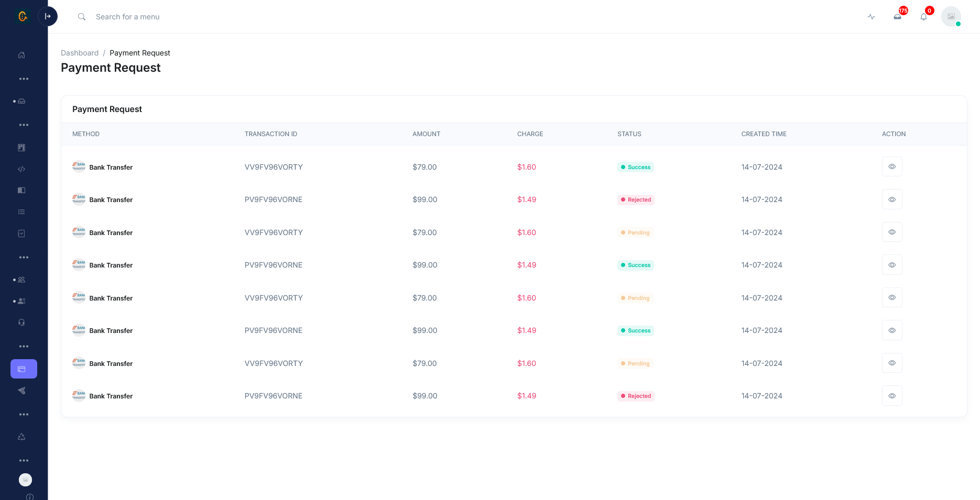This screenshot has width=980, height=500.
Task: Open the checklist sidebar icon
Action: (21, 234)
